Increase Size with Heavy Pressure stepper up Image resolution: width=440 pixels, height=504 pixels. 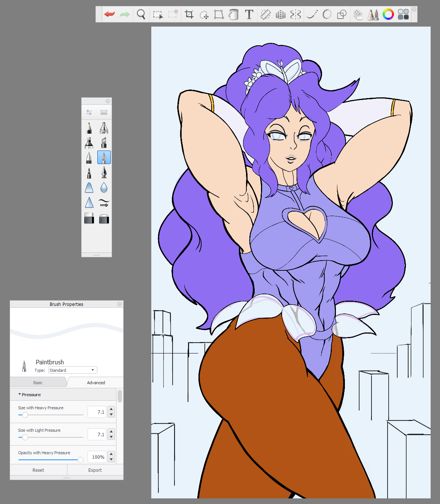(111, 409)
